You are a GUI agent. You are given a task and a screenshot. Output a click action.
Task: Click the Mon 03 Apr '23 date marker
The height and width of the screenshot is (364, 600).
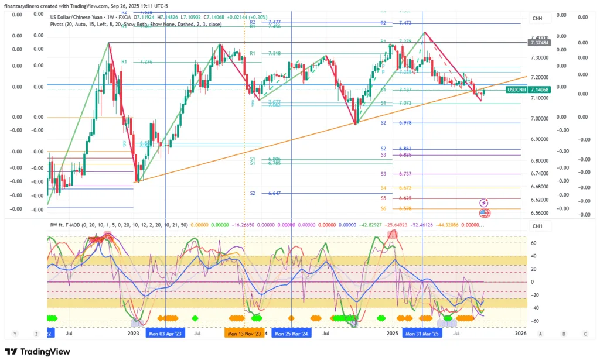(165, 333)
